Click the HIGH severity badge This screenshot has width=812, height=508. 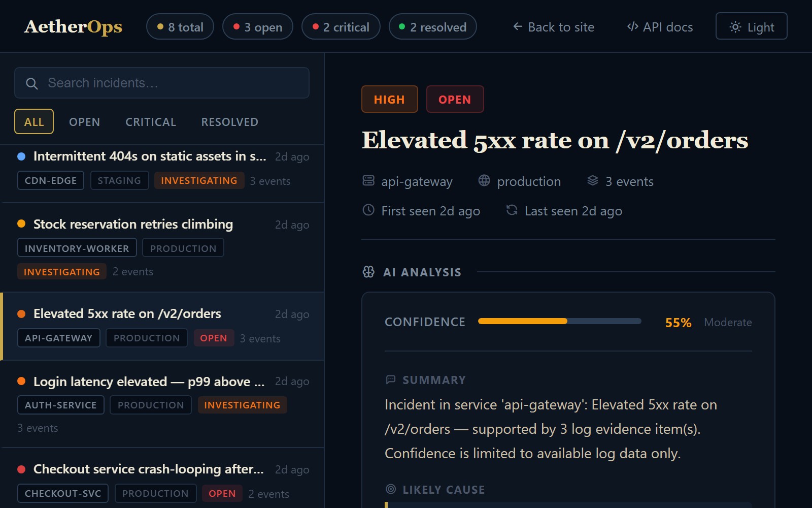(390, 99)
